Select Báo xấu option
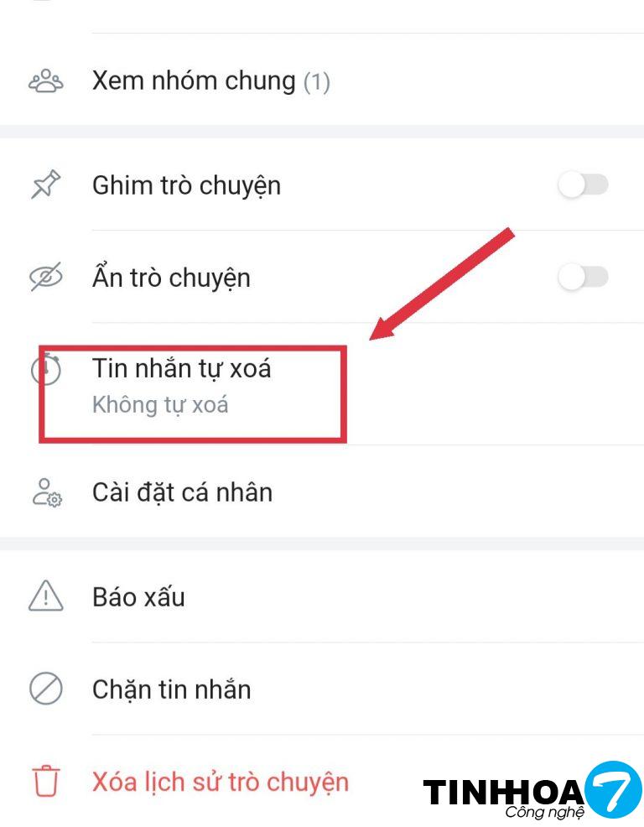This screenshot has height=827, width=644. pyautogui.click(x=322, y=596)
